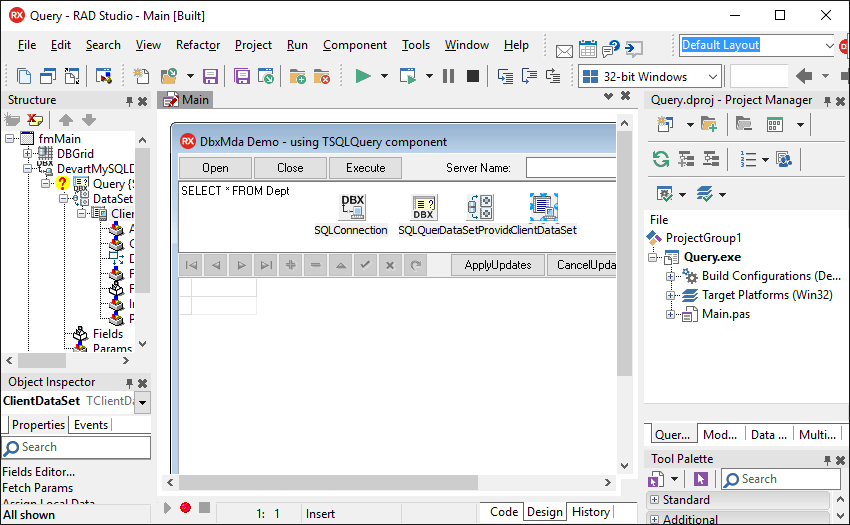
Task: Pin the Object Inspector panel
Action: tap(129, 383)
